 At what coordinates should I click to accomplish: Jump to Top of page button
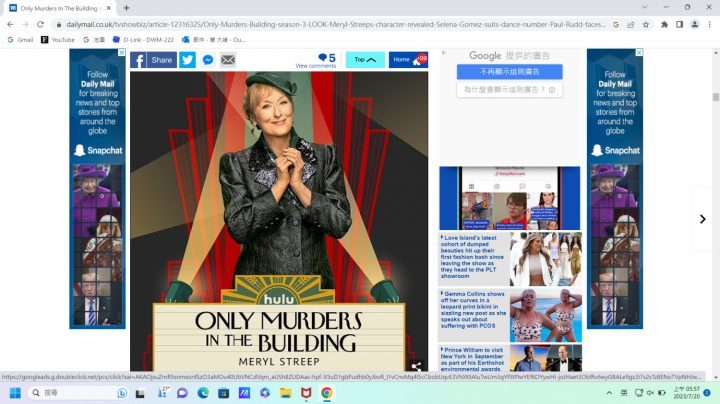(x=365, y=60)
